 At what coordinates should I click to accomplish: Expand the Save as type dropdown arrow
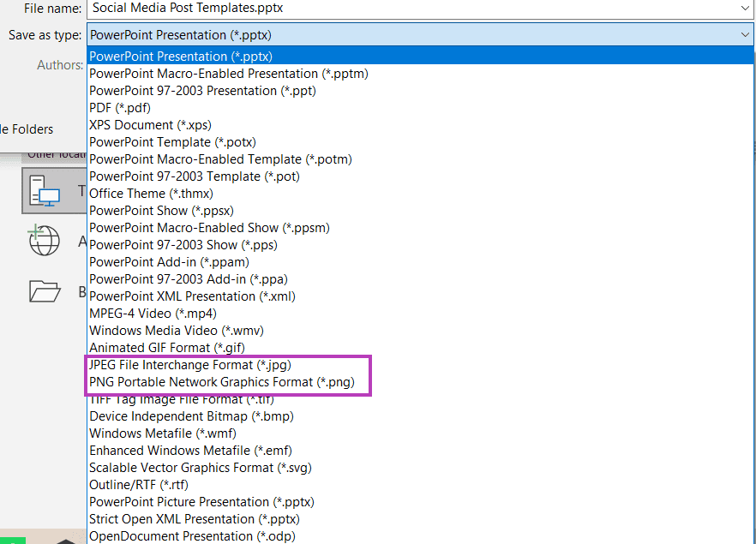point(745,35)
